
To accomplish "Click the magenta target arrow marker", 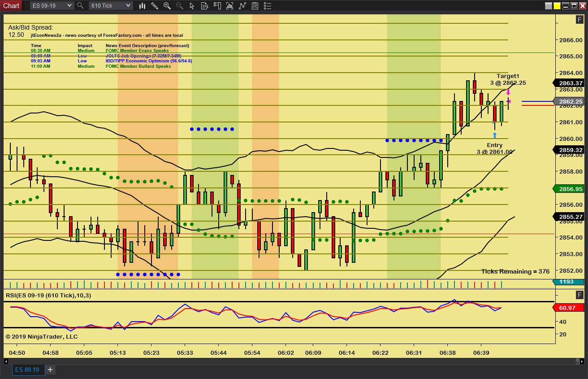I will [x=508, y=92].
